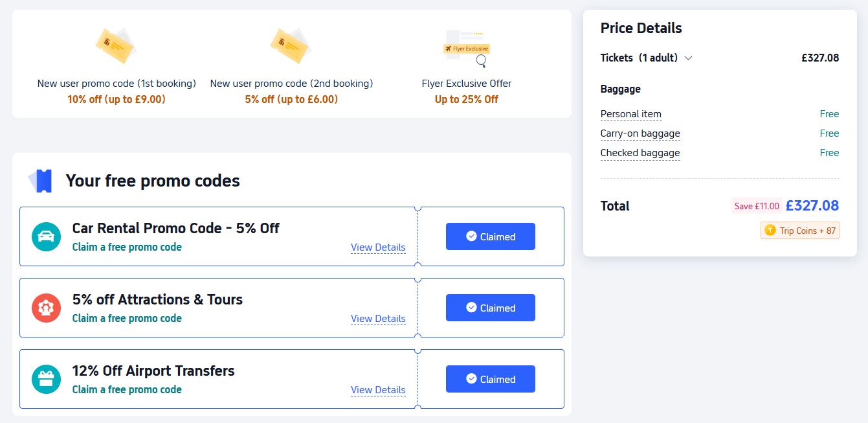This screenshot has height=423, width=868.
Task: Click the Checked baggage label
Action: click(x=640, y=153)
